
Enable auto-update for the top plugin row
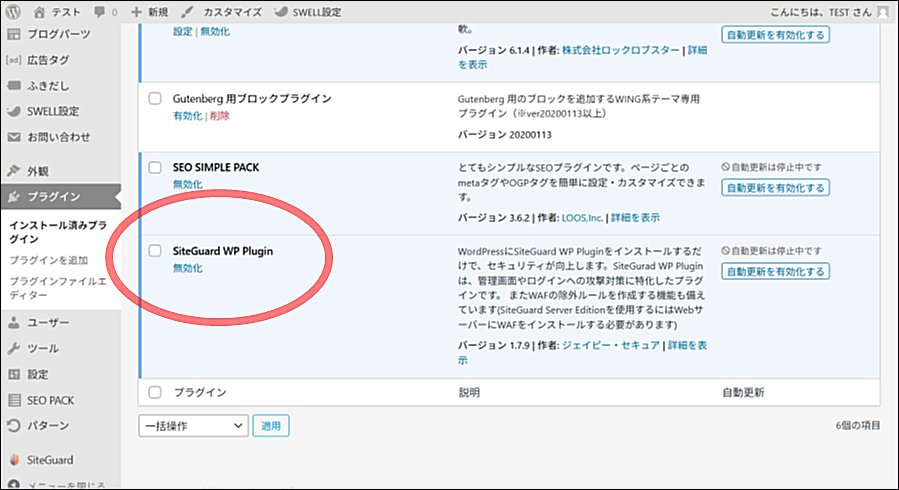(x=775, y=35)
